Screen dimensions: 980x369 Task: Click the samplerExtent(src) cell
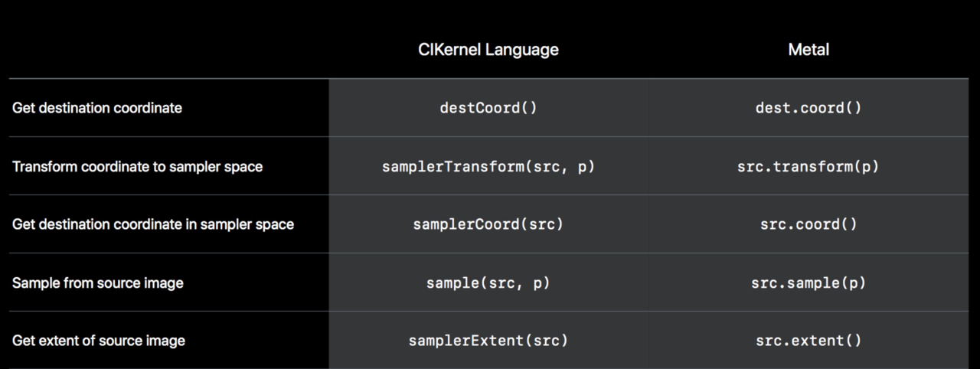click(488, 341)
